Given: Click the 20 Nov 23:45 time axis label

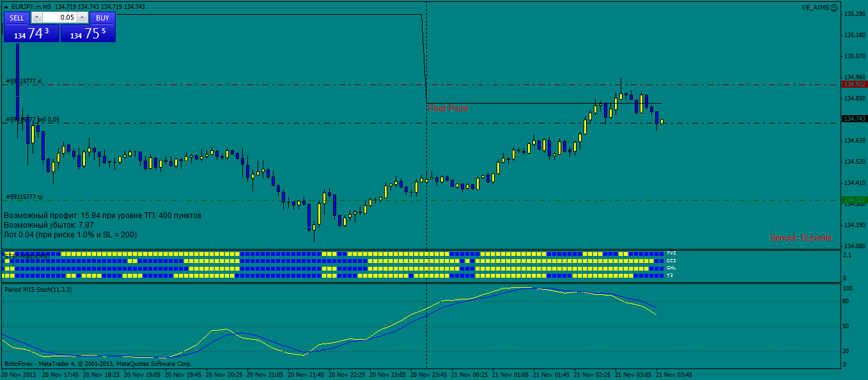Looking at the screenshot, I should click(428, 375).
